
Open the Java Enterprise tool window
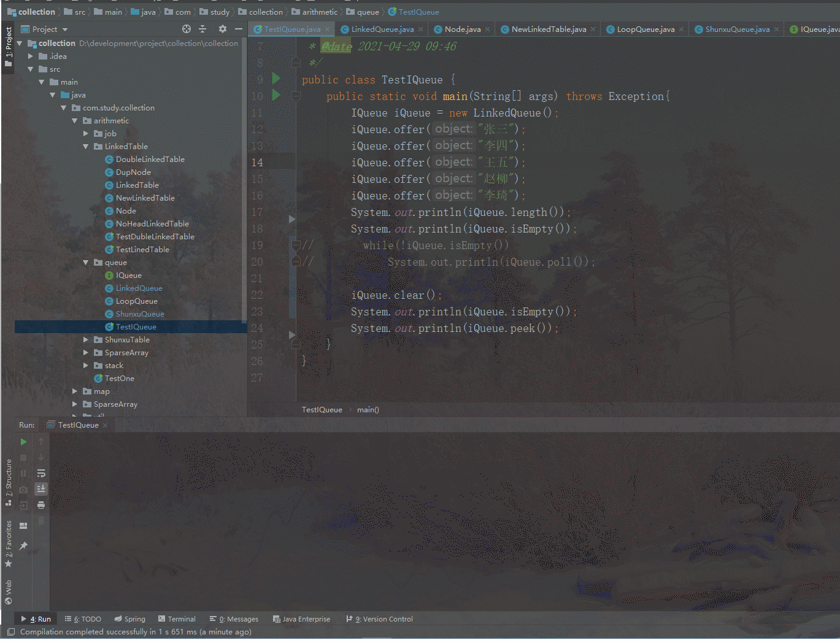301,619
